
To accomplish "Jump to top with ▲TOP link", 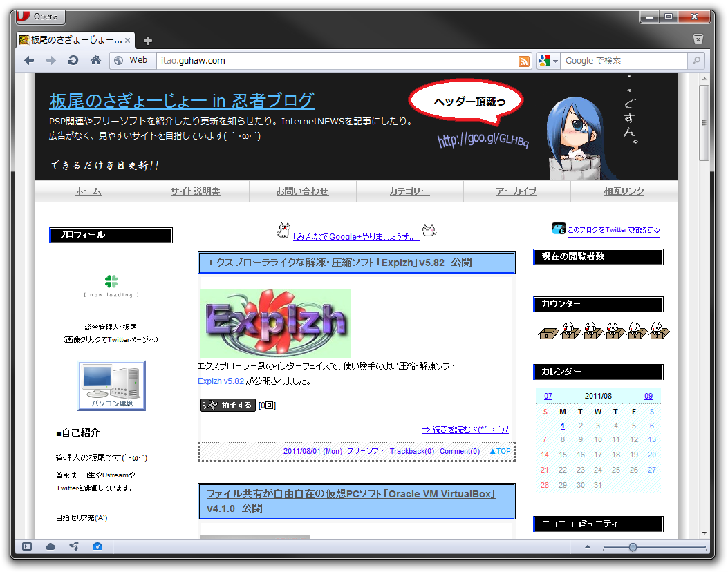I will pos(500,451).
